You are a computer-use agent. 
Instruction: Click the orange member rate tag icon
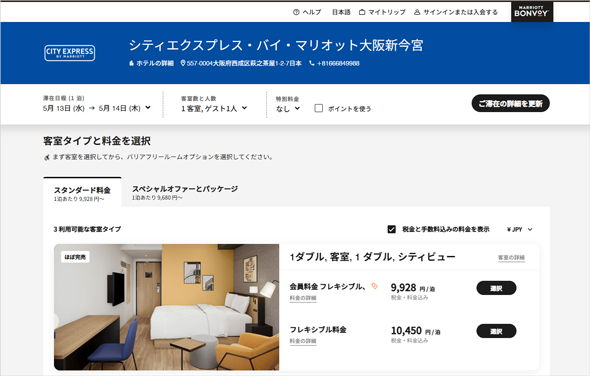point(374,286)
